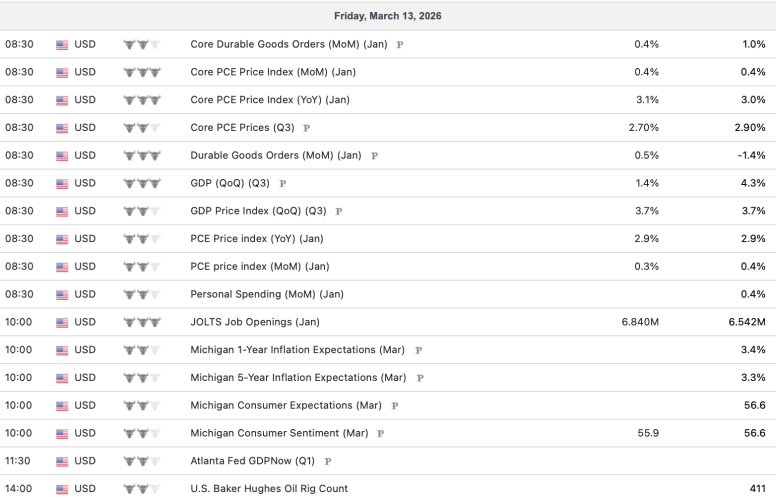This screenshot has height=498, width=776.
Task: Click the preliminary icon next to Core PCE Prices (Q3)
Action: 307,128
